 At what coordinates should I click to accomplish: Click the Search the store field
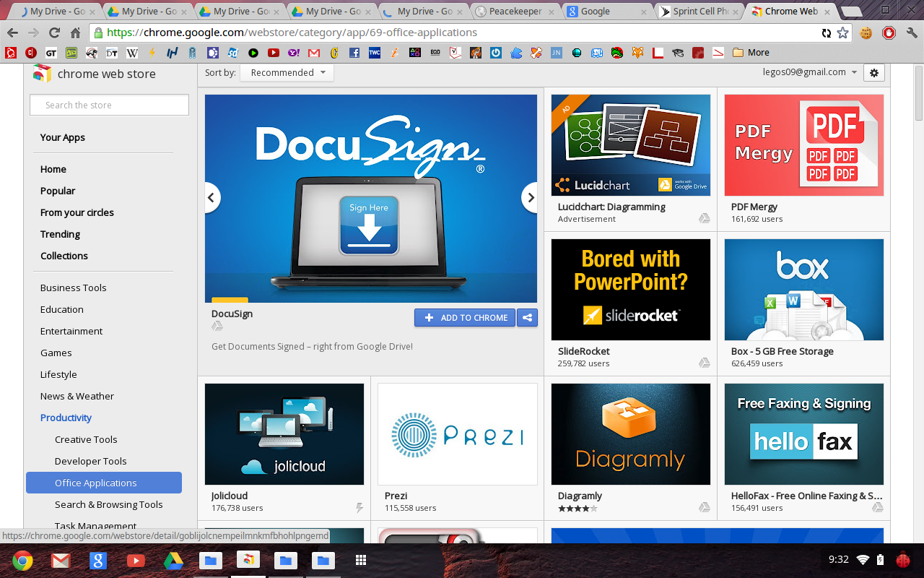click(109, 105)
